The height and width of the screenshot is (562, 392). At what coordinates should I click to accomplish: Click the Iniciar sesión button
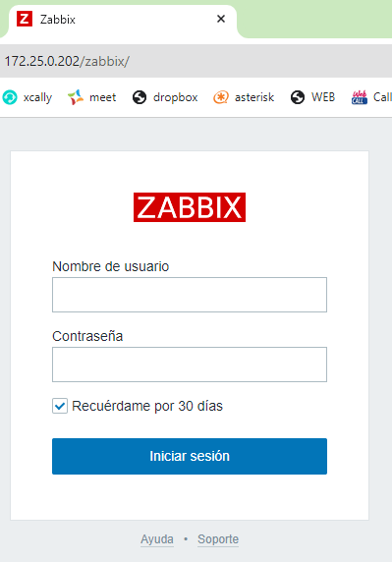(x=190, y=456)
